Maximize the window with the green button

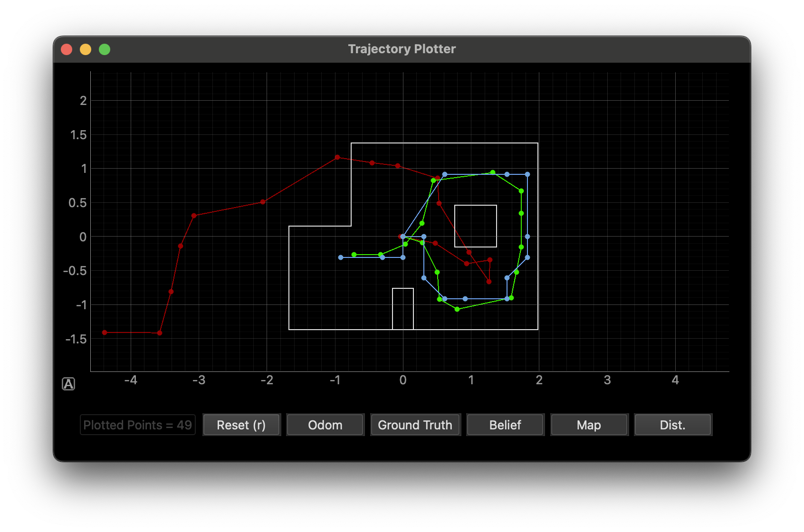pos(105,49)
